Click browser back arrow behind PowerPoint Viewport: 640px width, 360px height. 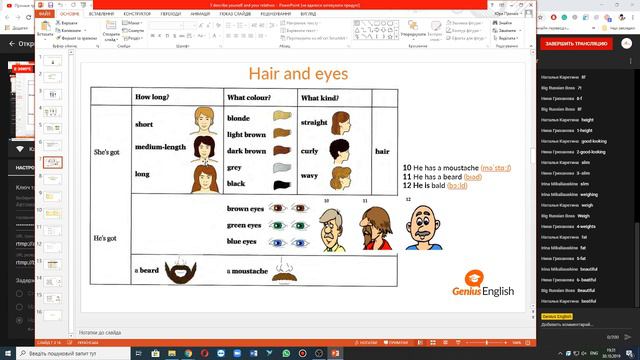[7, 17]
